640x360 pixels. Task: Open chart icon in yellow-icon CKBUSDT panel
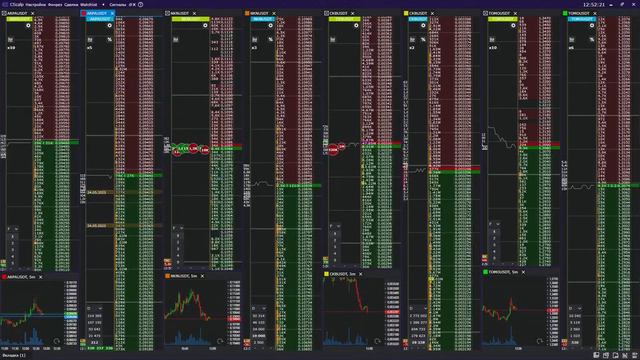click(412, 40)
